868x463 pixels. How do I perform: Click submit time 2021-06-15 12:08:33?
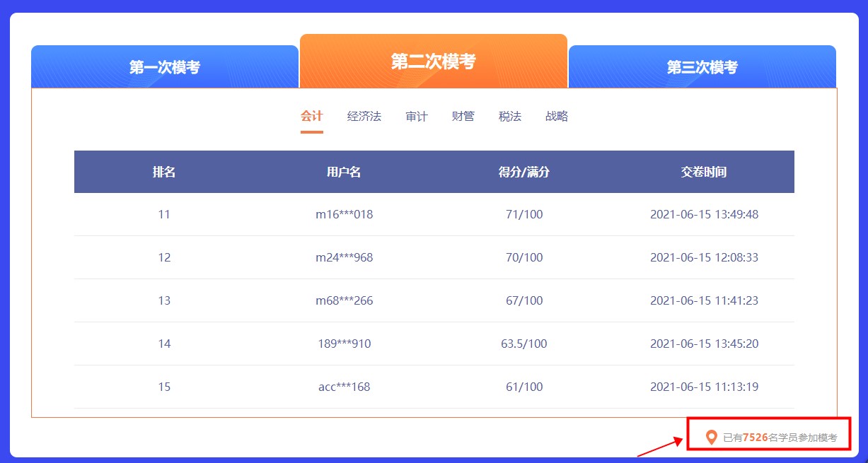[x=704, y=257]
